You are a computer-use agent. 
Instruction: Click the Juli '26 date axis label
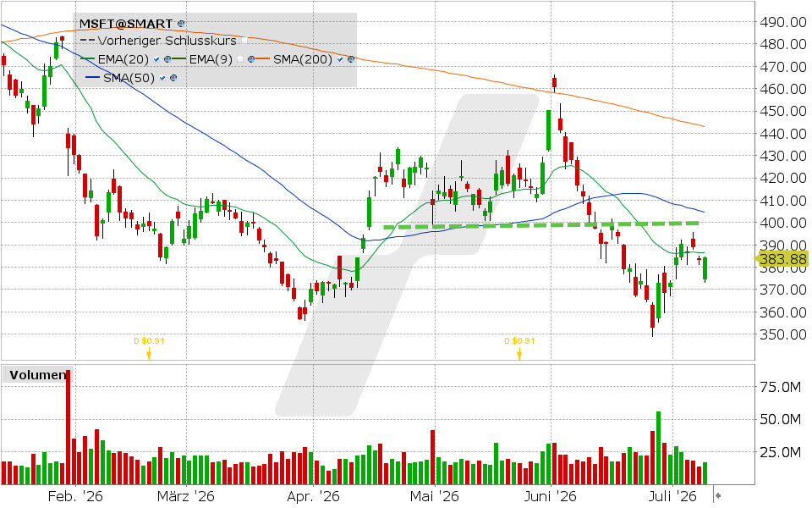[x=672, y=497]
